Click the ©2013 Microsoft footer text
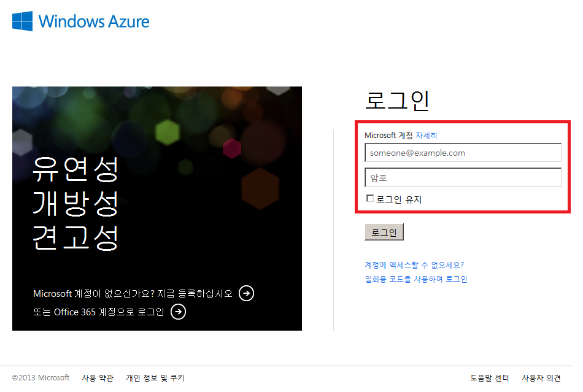The height and width of the screenshot is (392, 583). coord(41,378)
